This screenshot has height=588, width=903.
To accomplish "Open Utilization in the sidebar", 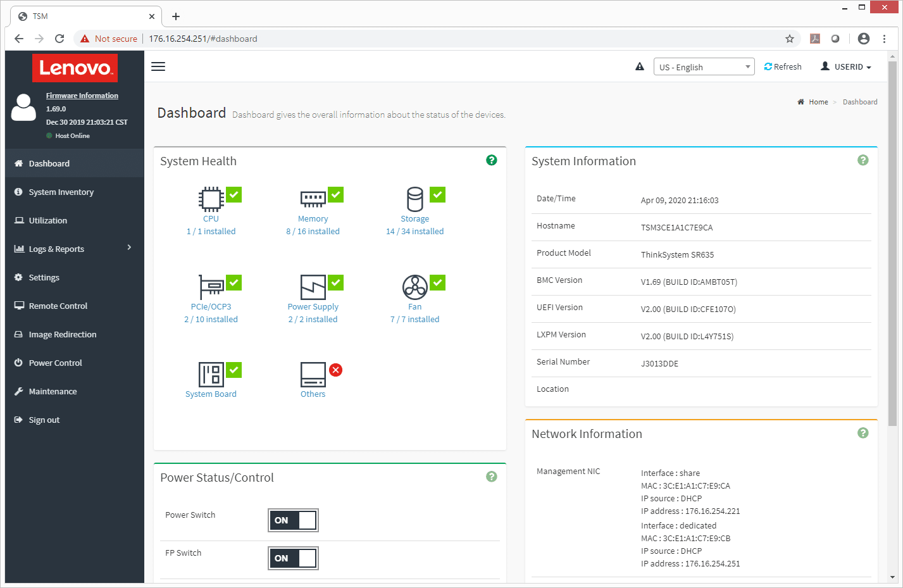I will coord(75,220).
